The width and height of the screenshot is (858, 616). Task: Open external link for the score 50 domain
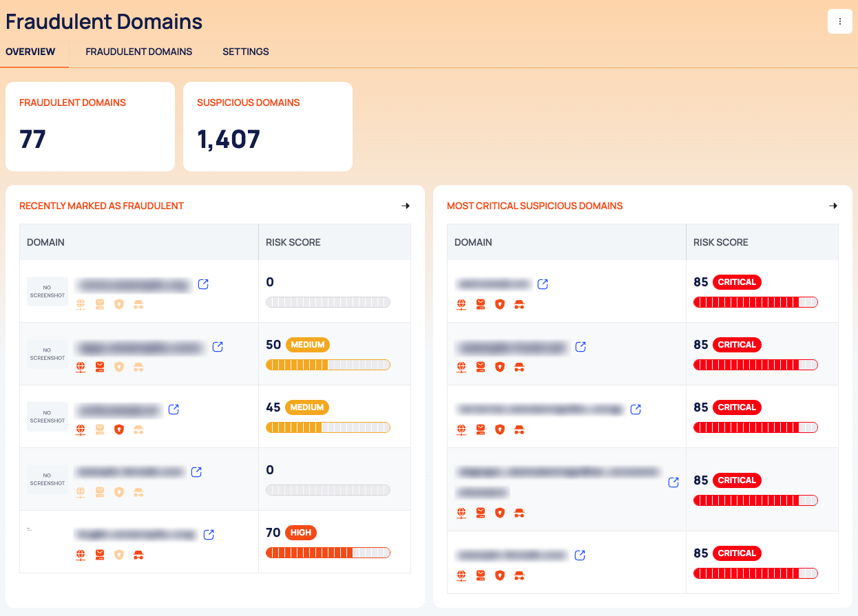tap(218, 347)
